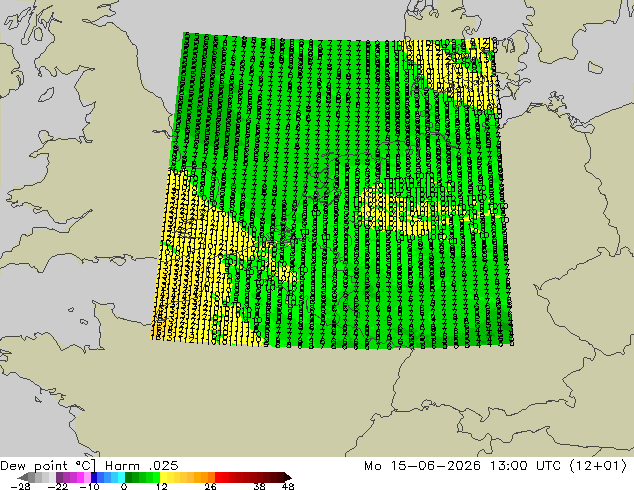634x490 pixels.
Task: Click the darkest maroon swatch near 48
Action: [x=281, y=477]
